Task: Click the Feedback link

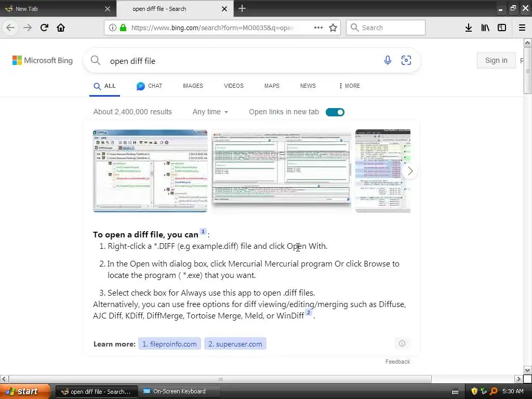Action: (x=397, y=362)
